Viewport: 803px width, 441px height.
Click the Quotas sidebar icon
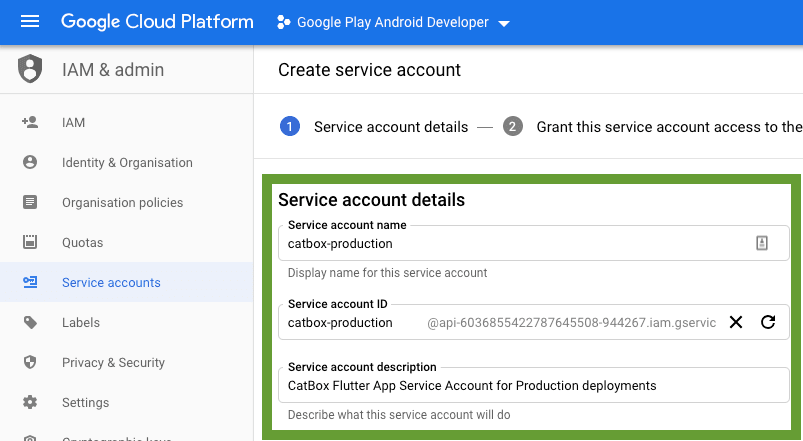30,242
